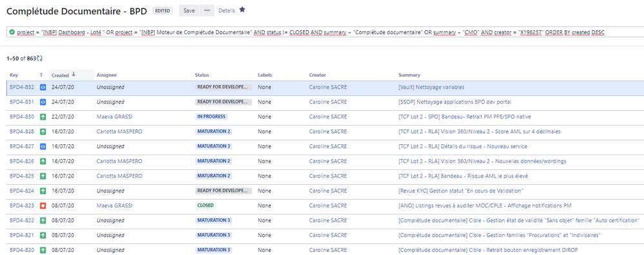Click issue type icon for BPD4-832
Screen dimensions: 644x255
coord(43,88)
